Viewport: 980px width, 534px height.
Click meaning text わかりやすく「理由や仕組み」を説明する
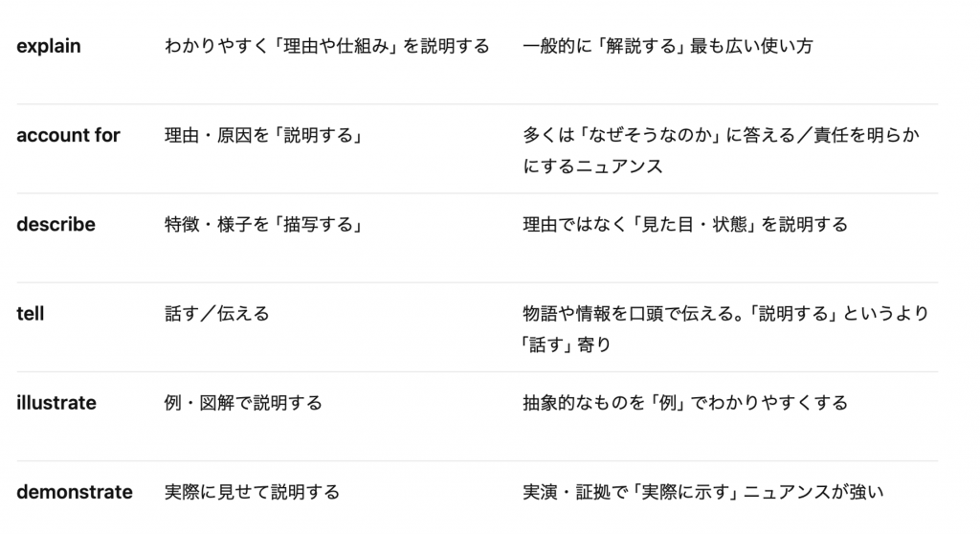coord(327,46)
